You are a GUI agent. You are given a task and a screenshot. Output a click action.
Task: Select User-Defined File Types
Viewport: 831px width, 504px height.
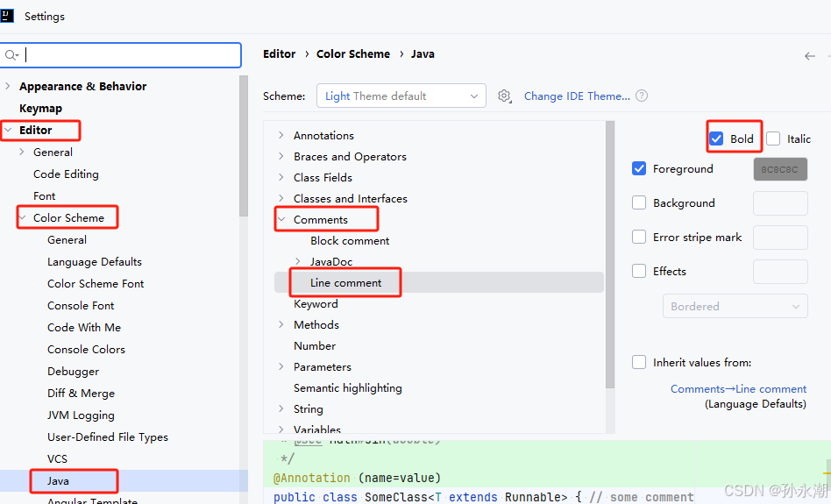point(108,437)
